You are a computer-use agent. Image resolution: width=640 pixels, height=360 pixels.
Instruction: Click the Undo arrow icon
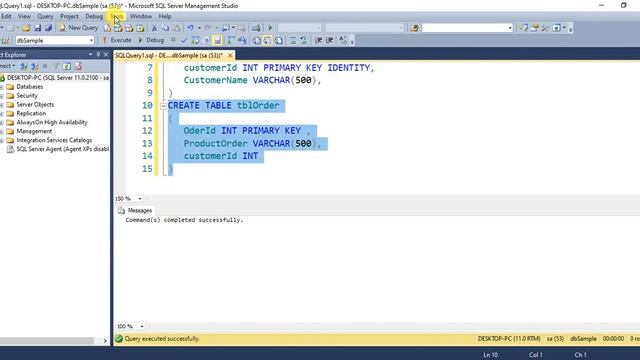click(190, 28)
